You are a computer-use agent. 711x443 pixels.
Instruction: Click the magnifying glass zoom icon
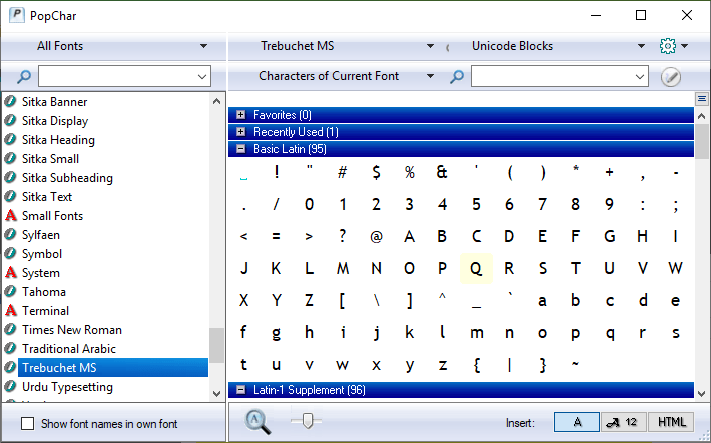pos(258,422)
